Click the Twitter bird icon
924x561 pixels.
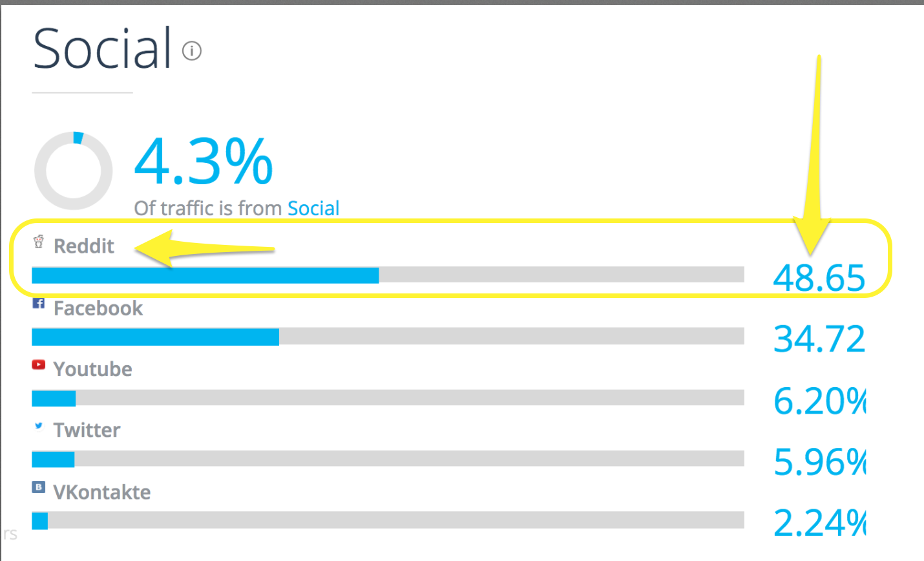(39, 426)
